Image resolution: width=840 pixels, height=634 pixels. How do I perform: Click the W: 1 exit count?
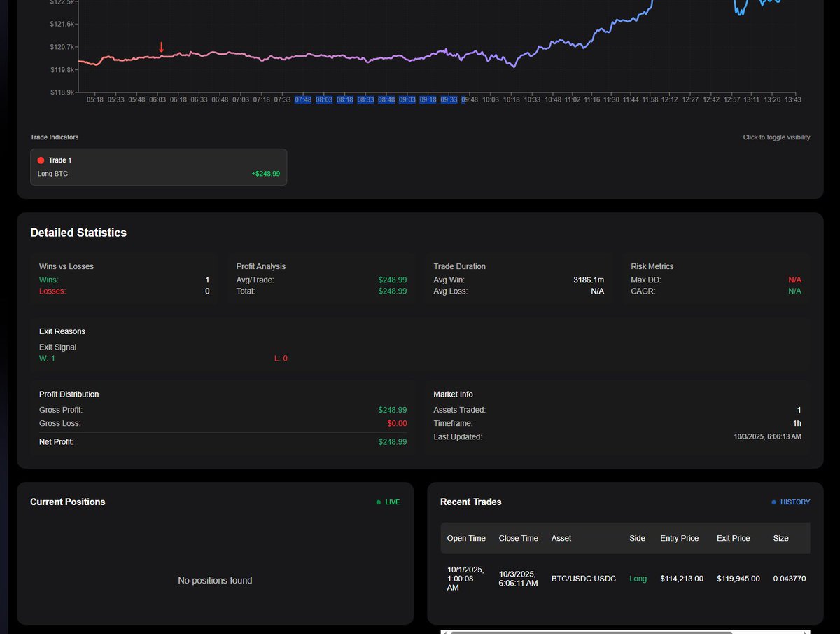[x=47, y=359]
